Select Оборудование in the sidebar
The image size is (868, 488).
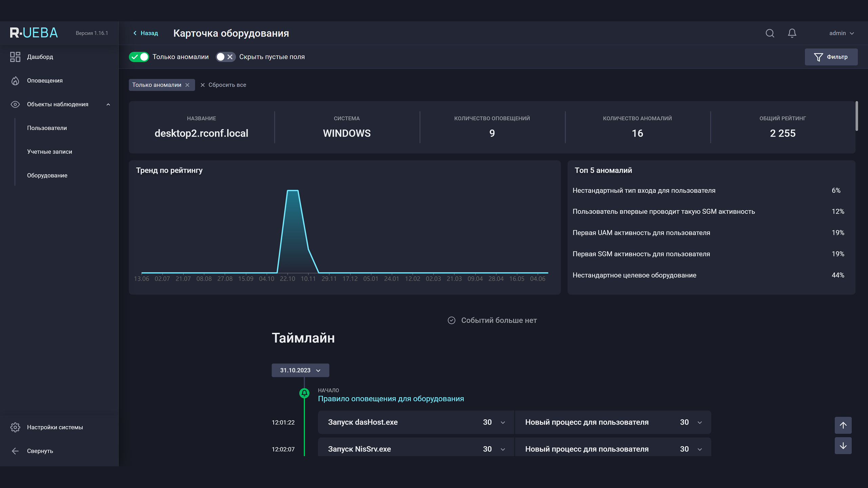coord(47,176)
